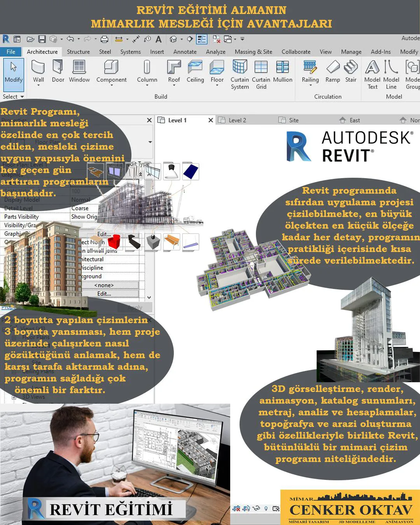Expand the Wall tool dropdown arrow
The height and width of the screenshot is (525, 420).
pos(38,86)
